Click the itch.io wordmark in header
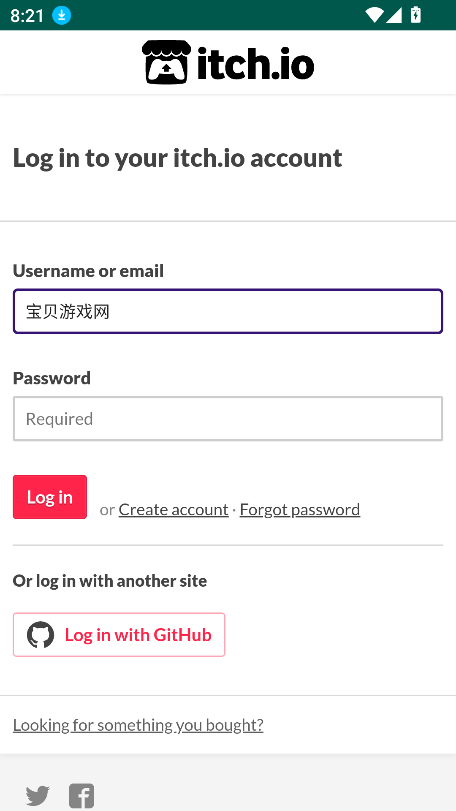 coord(255,63)
